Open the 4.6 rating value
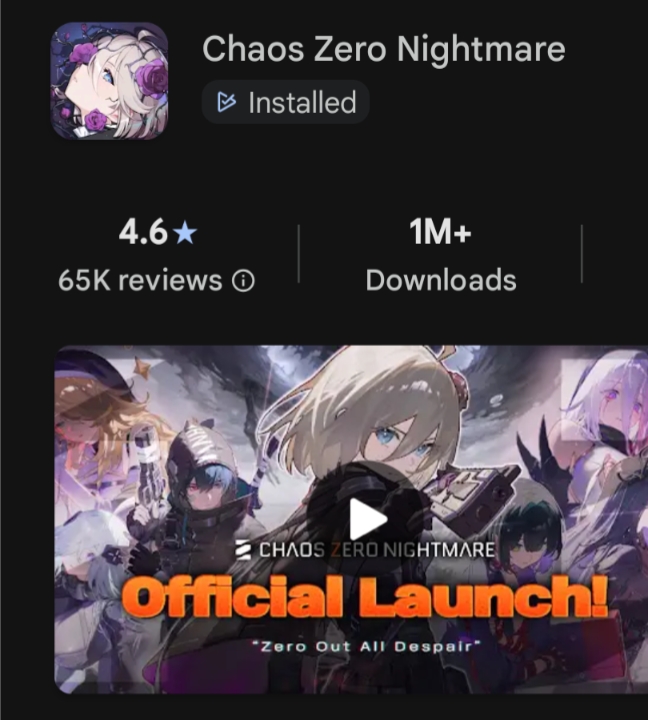This screenshot has height=720, width=648. [x=143, y=232]
